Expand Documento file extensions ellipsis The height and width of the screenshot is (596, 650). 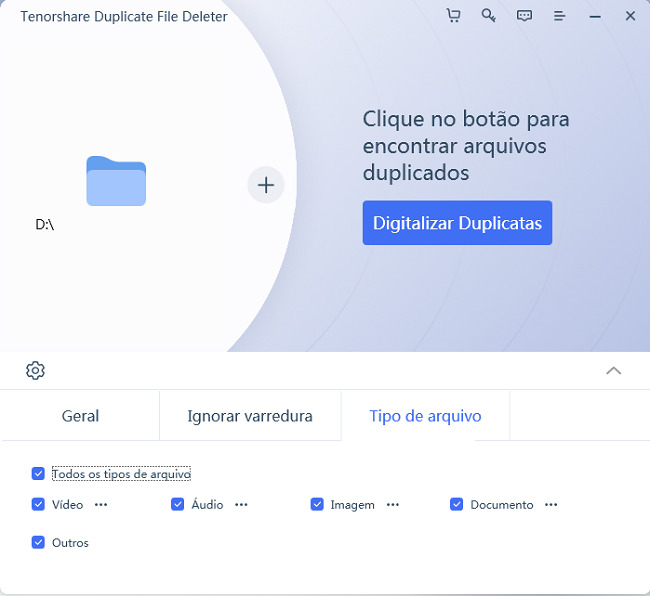551,504
